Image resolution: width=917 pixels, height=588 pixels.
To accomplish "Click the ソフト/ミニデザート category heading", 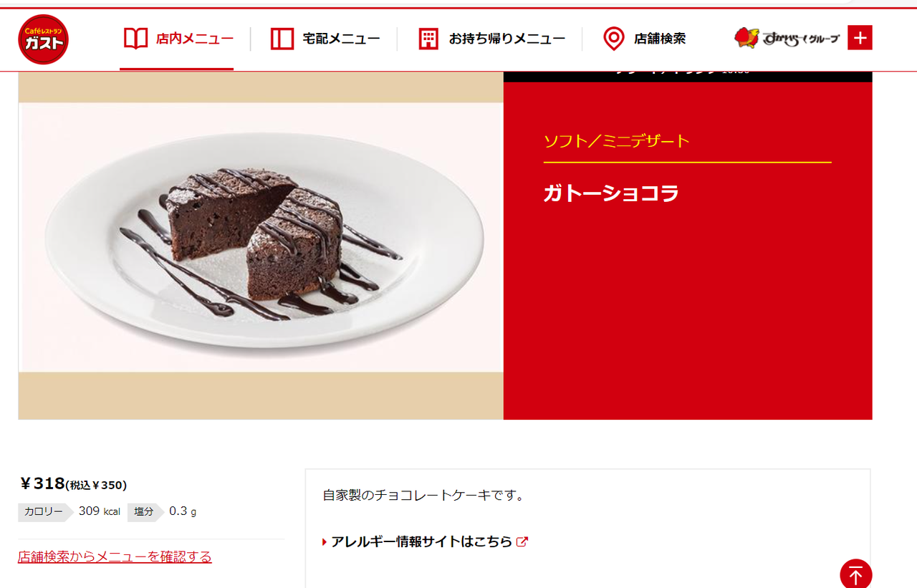I will [x=616, y=141].
